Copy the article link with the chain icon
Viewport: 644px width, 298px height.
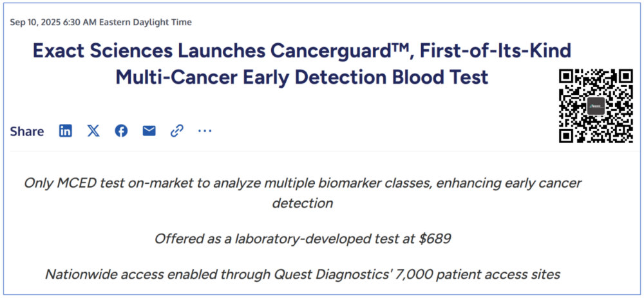(176, 131)
